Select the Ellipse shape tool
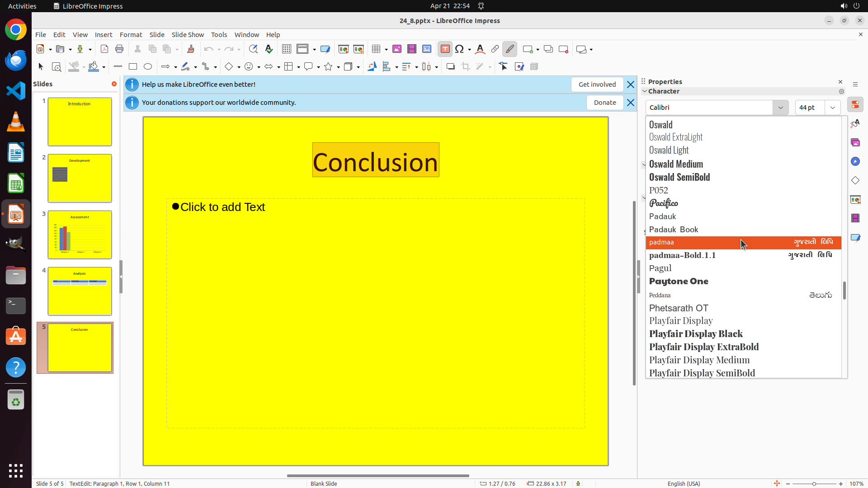 pos(148,67)
